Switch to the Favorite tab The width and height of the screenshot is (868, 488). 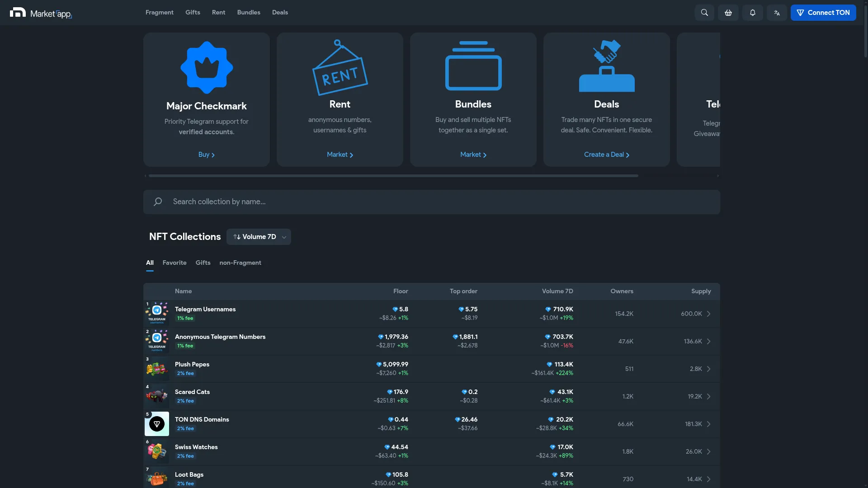click(x=175, y=263)
